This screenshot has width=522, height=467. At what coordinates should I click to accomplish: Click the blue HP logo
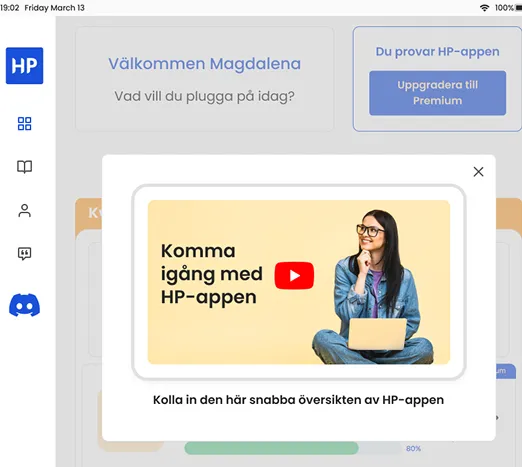(24, 66)
